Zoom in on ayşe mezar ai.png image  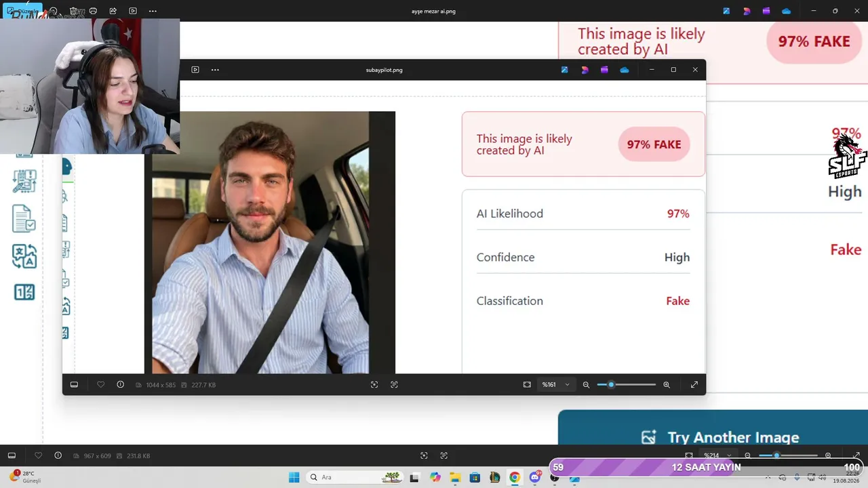[x=828, y=455]
